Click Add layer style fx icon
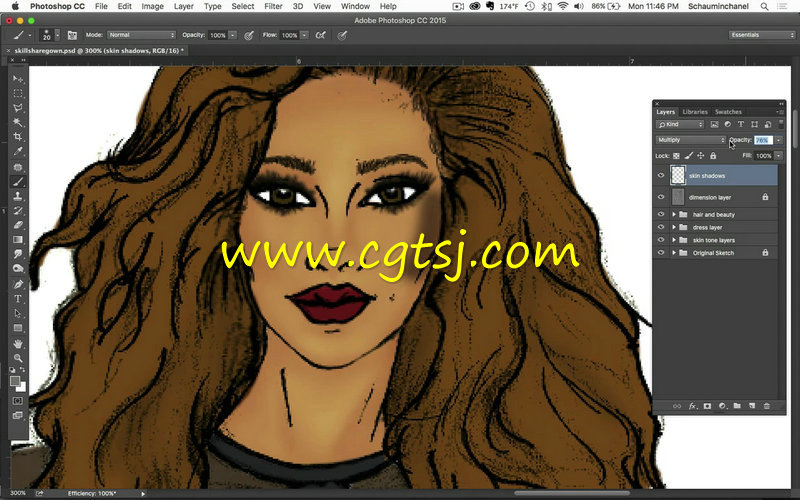Screen dimensions: 800x500 pos(692,406)
